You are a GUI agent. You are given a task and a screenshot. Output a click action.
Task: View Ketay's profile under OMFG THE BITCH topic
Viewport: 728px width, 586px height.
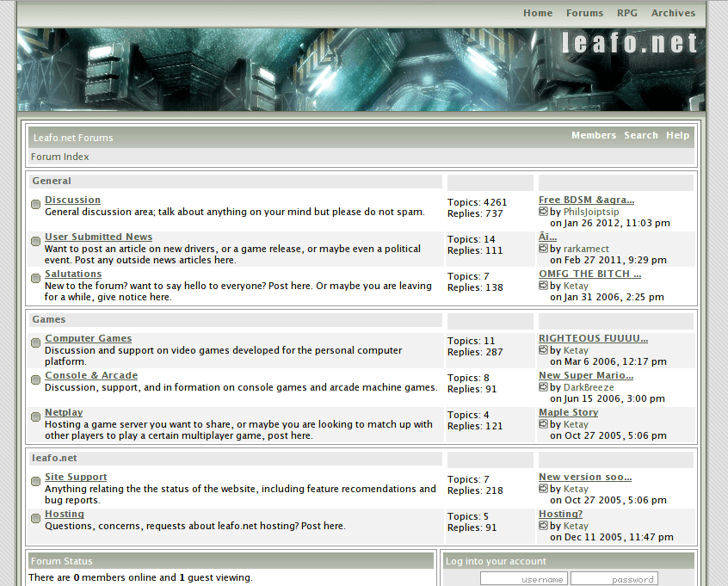coord(576,286)
